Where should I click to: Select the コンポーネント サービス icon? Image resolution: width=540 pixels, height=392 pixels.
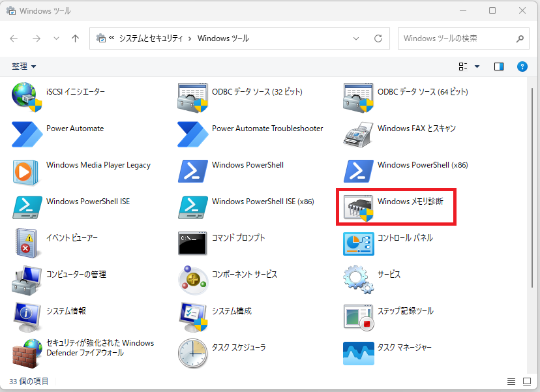(x=193, y=280)
